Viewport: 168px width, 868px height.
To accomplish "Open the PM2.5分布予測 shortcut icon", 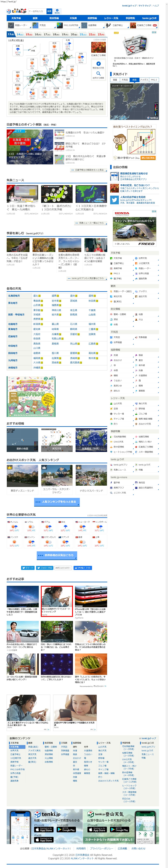I will [x=60, y=25].
